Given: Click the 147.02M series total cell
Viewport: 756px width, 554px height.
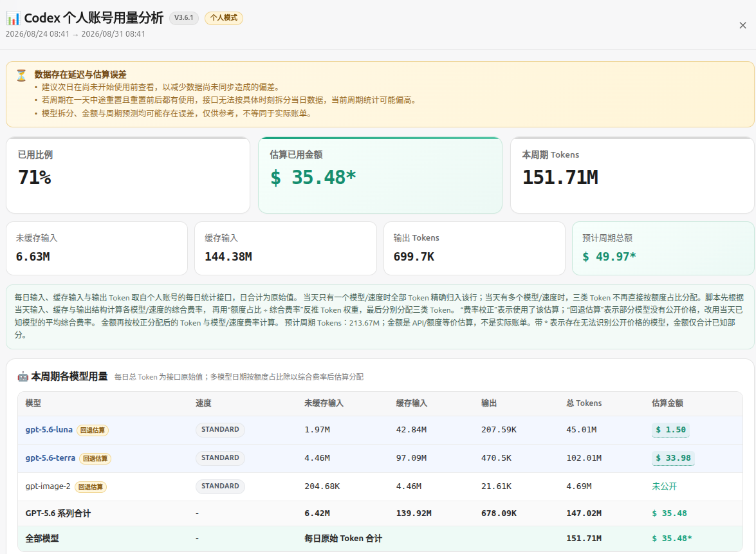Looking at the screenshot, I should 584,513.
